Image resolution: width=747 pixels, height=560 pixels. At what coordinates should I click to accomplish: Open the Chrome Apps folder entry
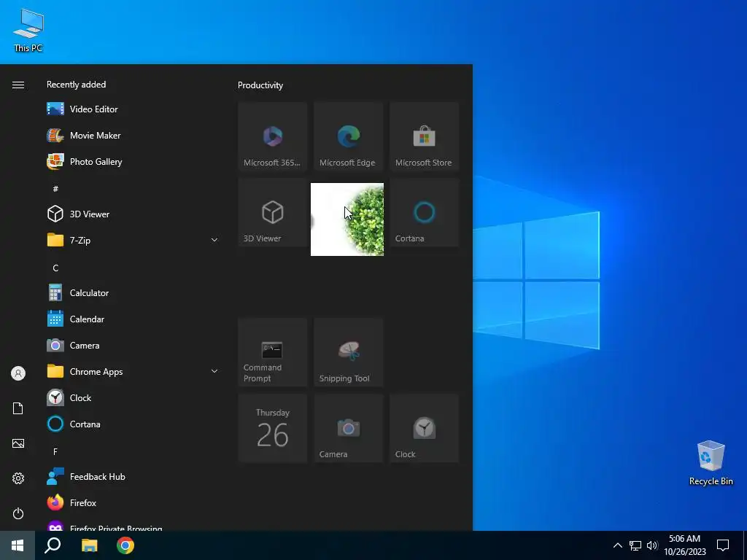tap(133, 371)
